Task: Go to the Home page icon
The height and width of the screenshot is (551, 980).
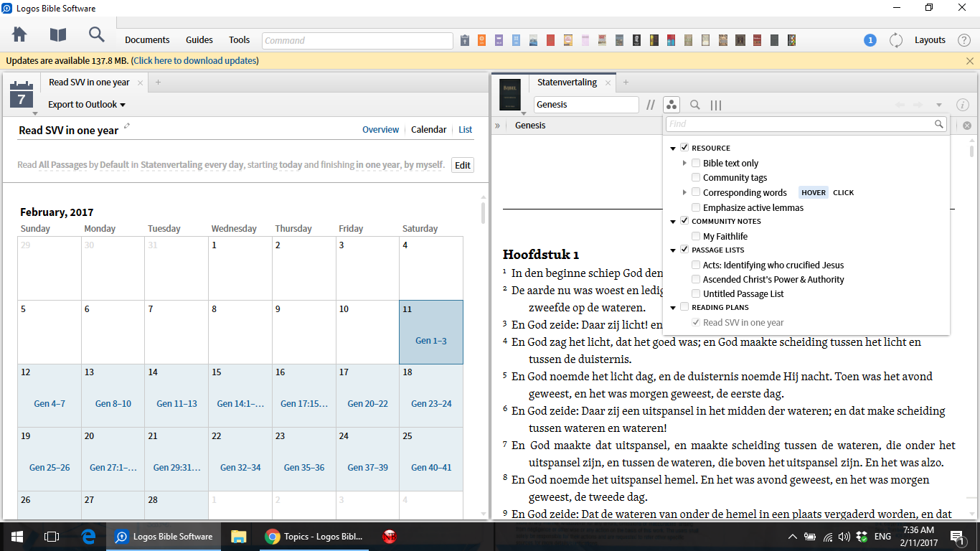Action: tap(19, 34)
